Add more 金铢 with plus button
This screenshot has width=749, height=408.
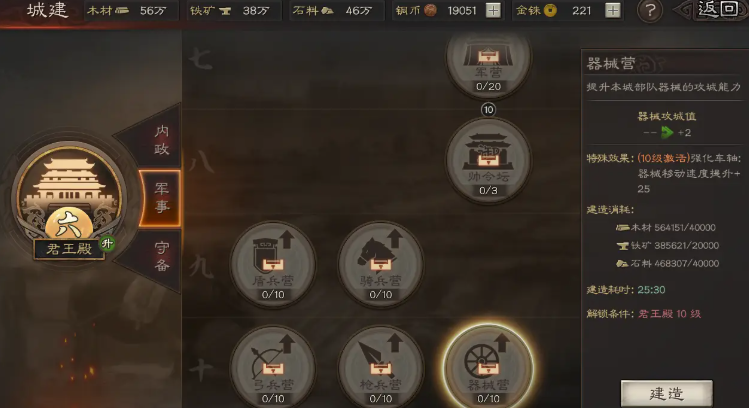[x=612, y=11]
